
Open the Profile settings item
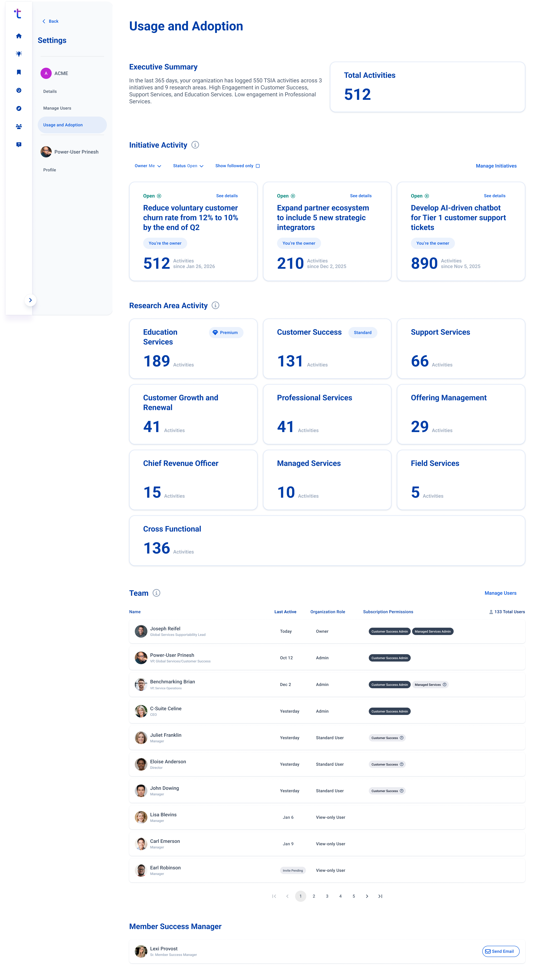coord(49,170)
